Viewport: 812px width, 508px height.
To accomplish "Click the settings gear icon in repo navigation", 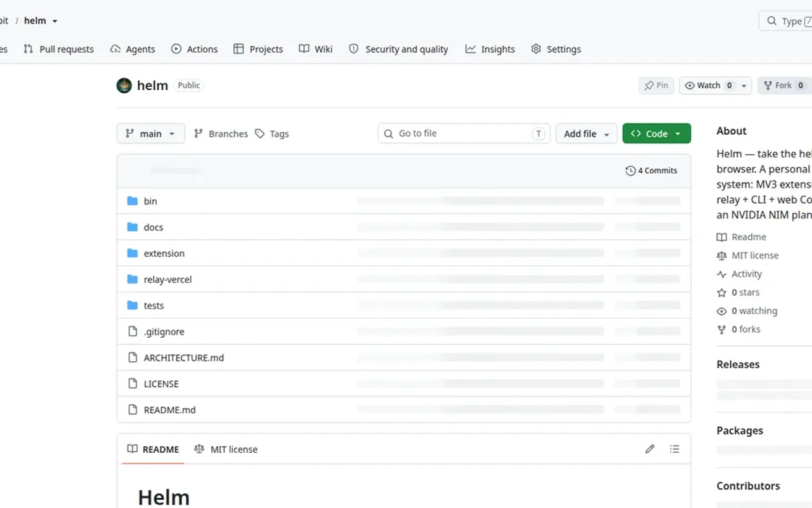I will coord(536,49).
